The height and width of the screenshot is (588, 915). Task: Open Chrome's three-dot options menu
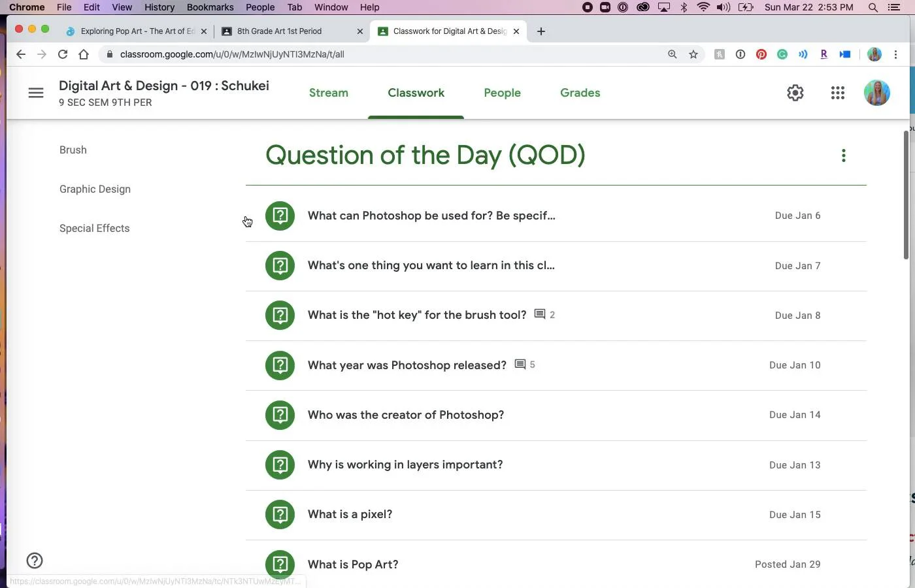click(895, 54)
